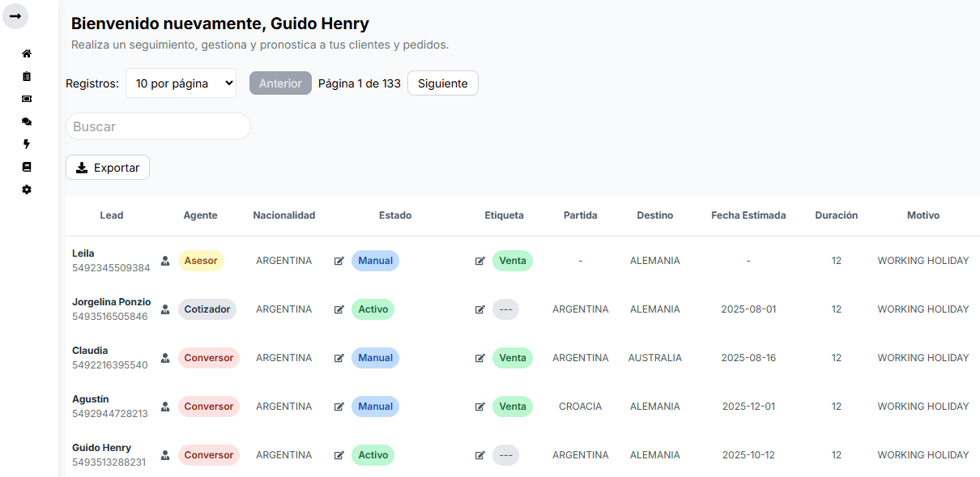Go to the home icon in the sidebar
The width and height of the screenshot is (980, 477).
tap(27, 53)
